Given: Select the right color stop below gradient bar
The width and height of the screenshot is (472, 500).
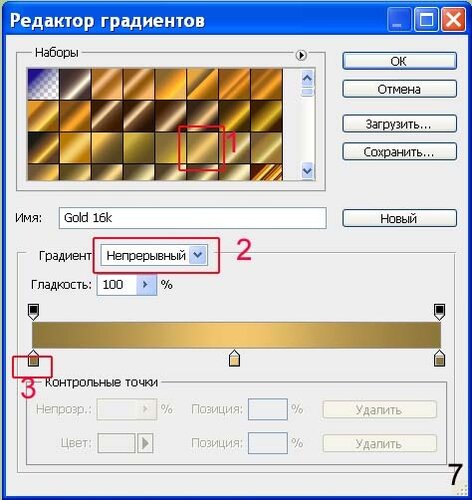Looking at the screenshot, I should click(439, 358).
